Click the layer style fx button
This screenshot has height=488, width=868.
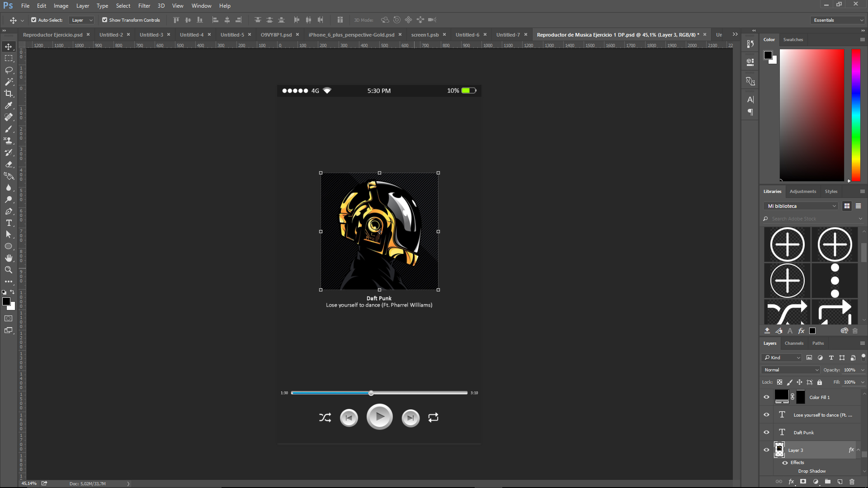pos(791,482)
